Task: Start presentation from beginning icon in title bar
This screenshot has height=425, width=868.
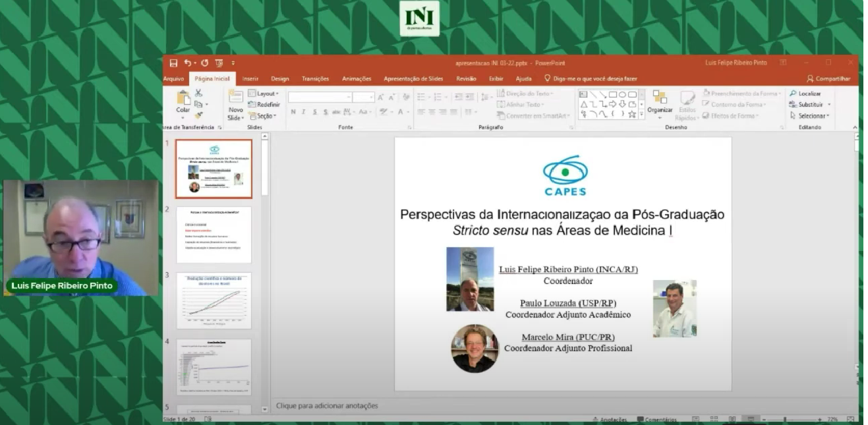Action: [x=219, y=63]
